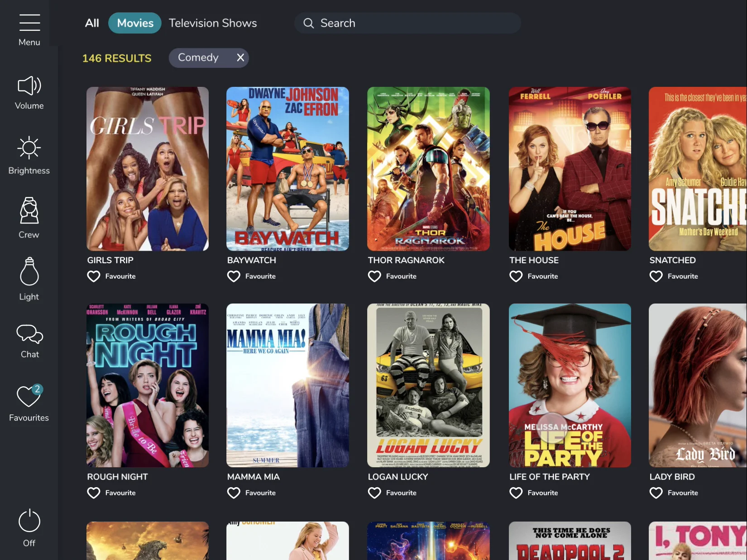Viewport: 747px width, 560px height.
Task: Open the Life of the Party poster
Action: pyautogui.click(x=570, y=385)
